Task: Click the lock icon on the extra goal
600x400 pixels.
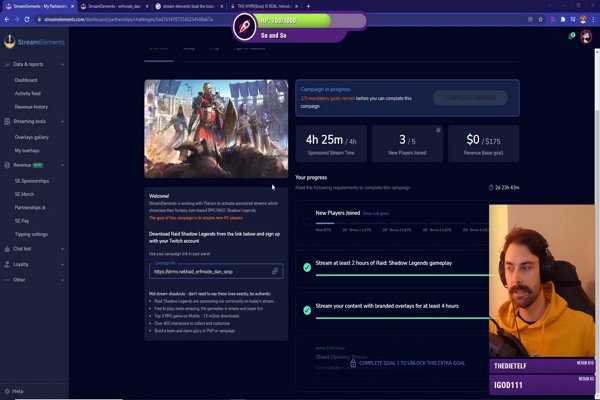Action: click(353, 363)
